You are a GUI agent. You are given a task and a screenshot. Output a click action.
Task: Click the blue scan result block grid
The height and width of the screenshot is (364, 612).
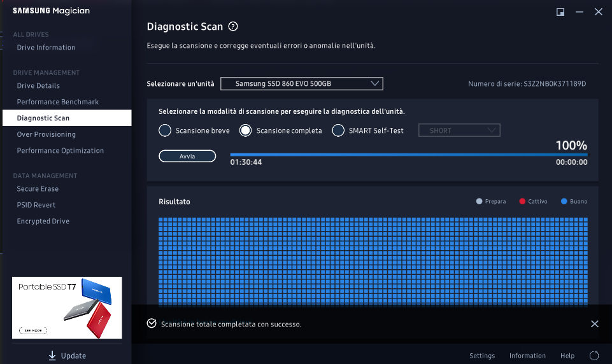coord(373,262)
